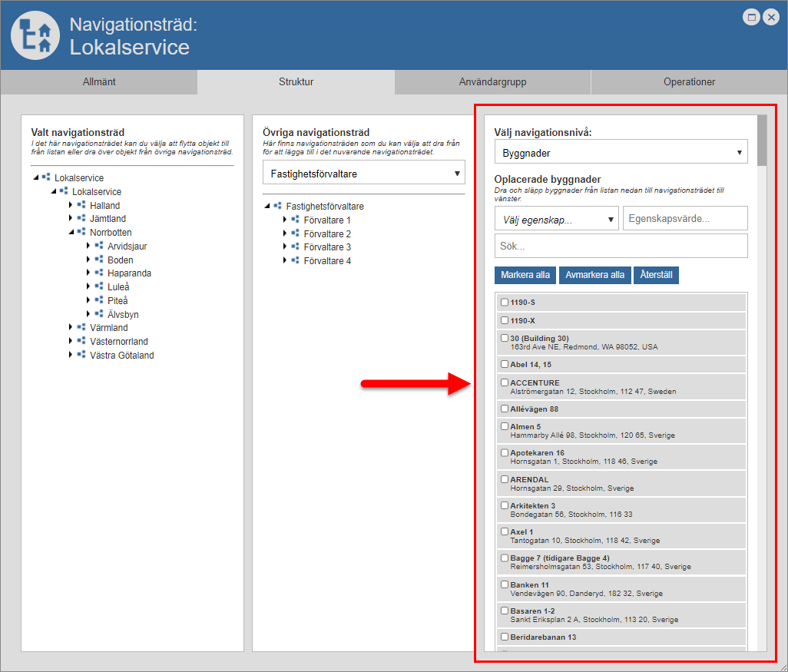The image size is (788, 672).
Task: Switch to the Allmänt tab
Action: click(99, 82)
